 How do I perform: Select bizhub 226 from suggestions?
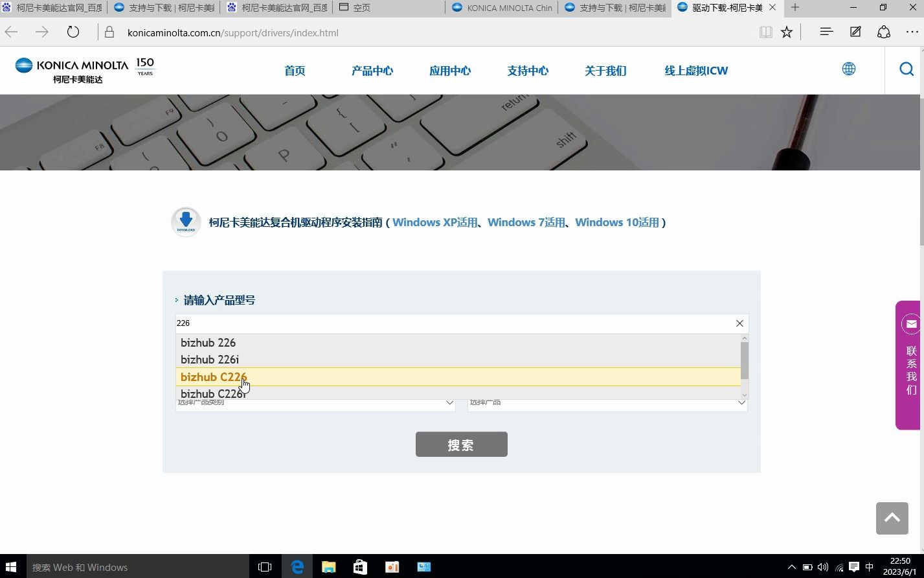point(458,343)
